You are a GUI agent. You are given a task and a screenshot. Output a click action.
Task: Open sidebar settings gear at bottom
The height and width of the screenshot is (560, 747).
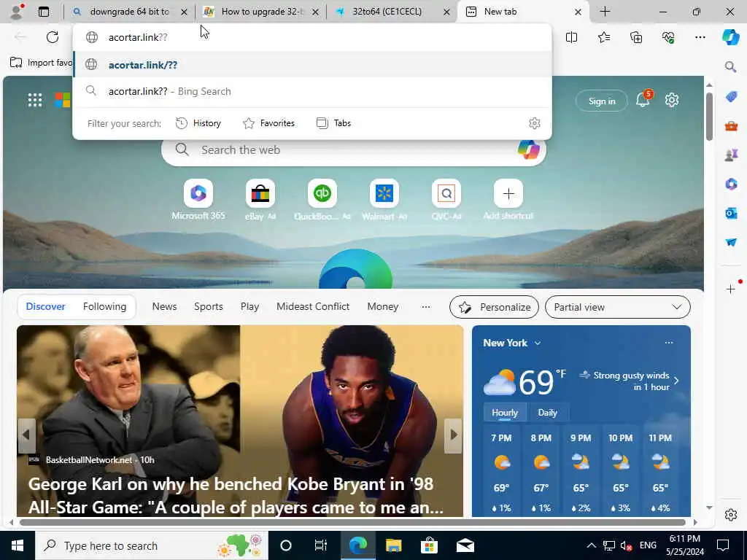click(x=731, y=515)
